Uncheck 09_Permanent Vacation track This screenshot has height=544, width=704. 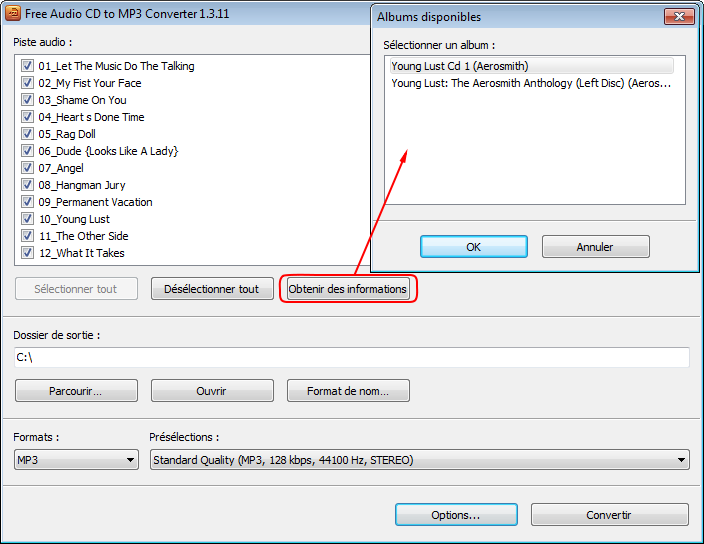click(x=27, y=202)
